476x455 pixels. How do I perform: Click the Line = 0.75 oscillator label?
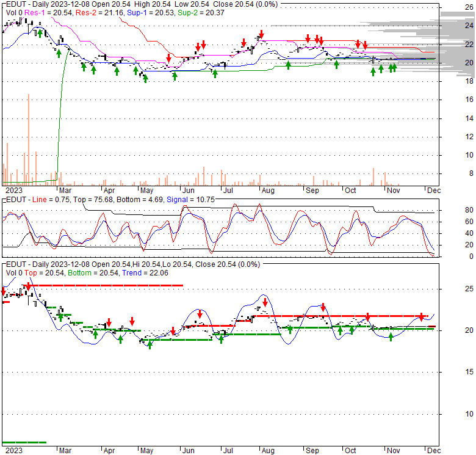point(52,200)
